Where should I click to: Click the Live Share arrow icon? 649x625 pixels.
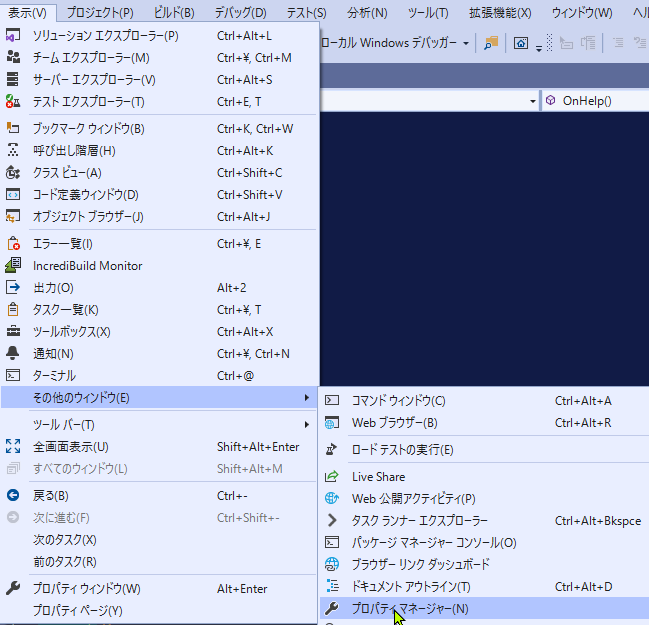332,476
